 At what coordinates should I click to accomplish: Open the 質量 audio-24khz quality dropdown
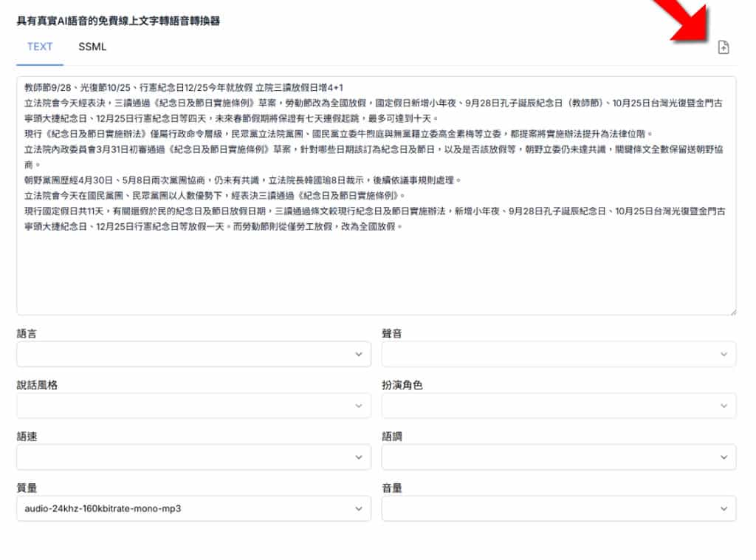tap(194, 508)
